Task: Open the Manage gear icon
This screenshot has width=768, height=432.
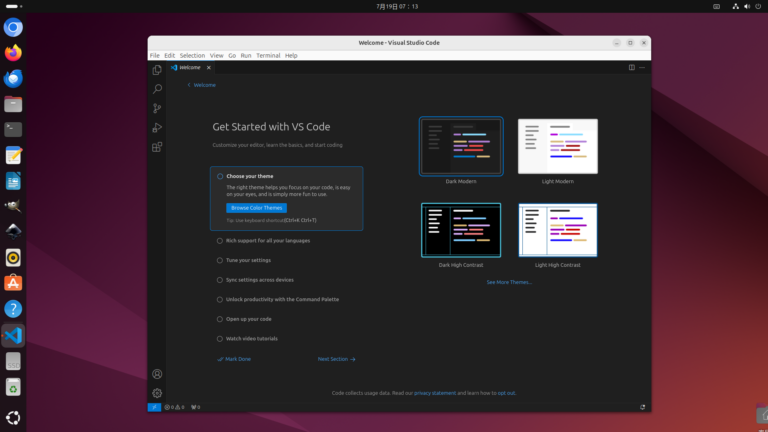Action: [157, 393]
